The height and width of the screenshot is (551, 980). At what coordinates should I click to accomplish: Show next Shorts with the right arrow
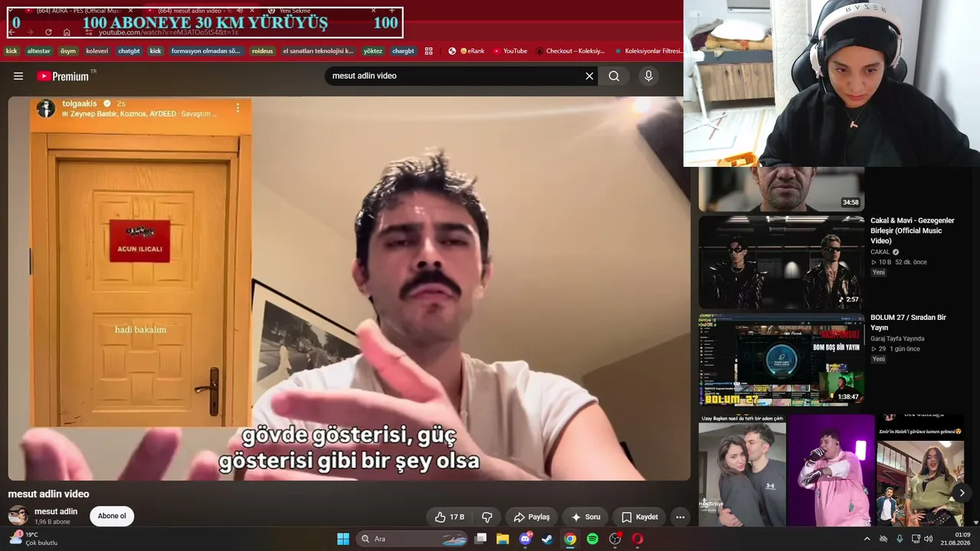point(962,493)
